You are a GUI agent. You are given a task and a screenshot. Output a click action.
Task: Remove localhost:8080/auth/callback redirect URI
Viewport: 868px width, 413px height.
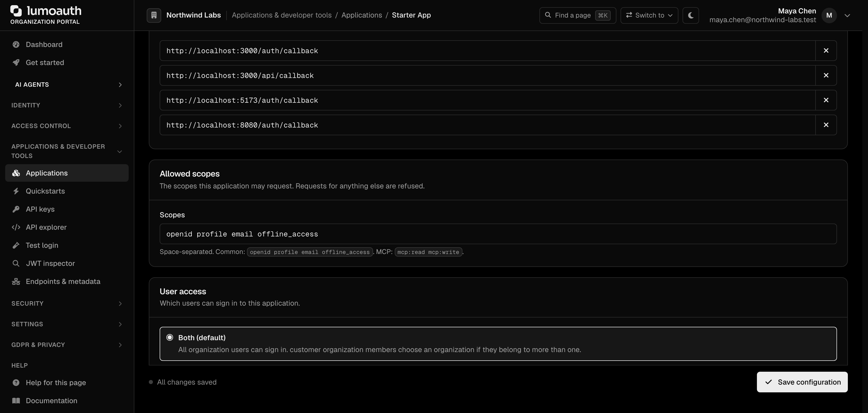826,125
